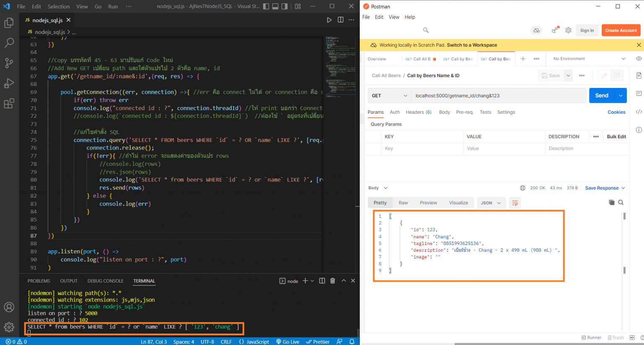Open the JSON format dropdown
The image size is (644, 345).
tap(491, 202)
